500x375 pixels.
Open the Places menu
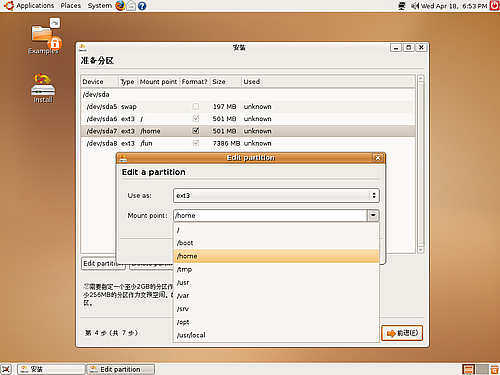[x=71, y=6]
